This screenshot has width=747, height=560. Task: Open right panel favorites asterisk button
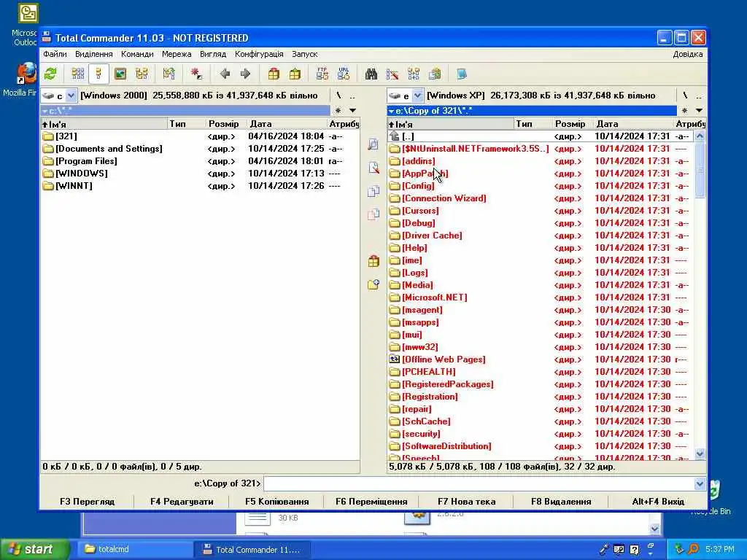[684, 111]
